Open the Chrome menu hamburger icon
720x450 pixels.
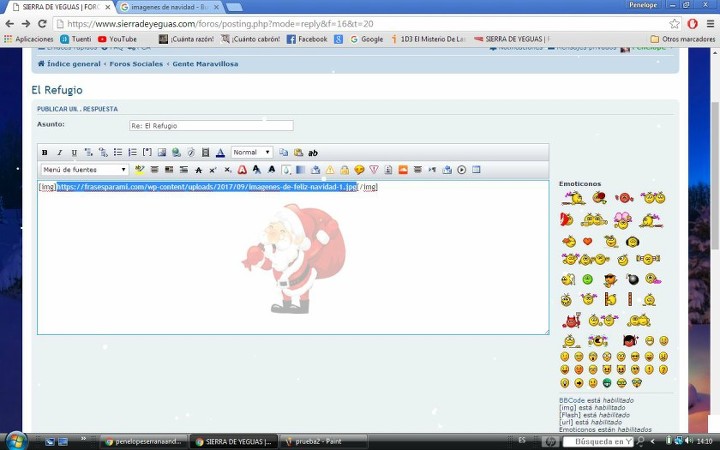(x=710, y=24)
